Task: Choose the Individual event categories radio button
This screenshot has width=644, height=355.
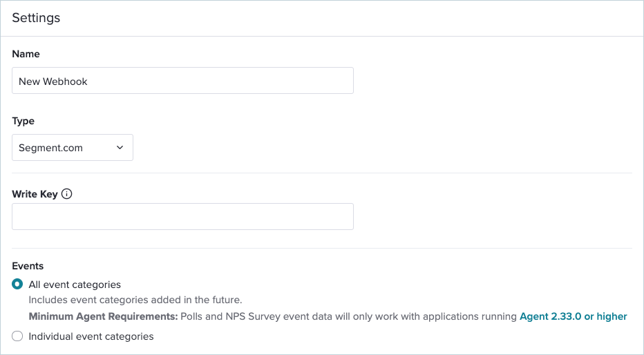Action: pos(17,336)
